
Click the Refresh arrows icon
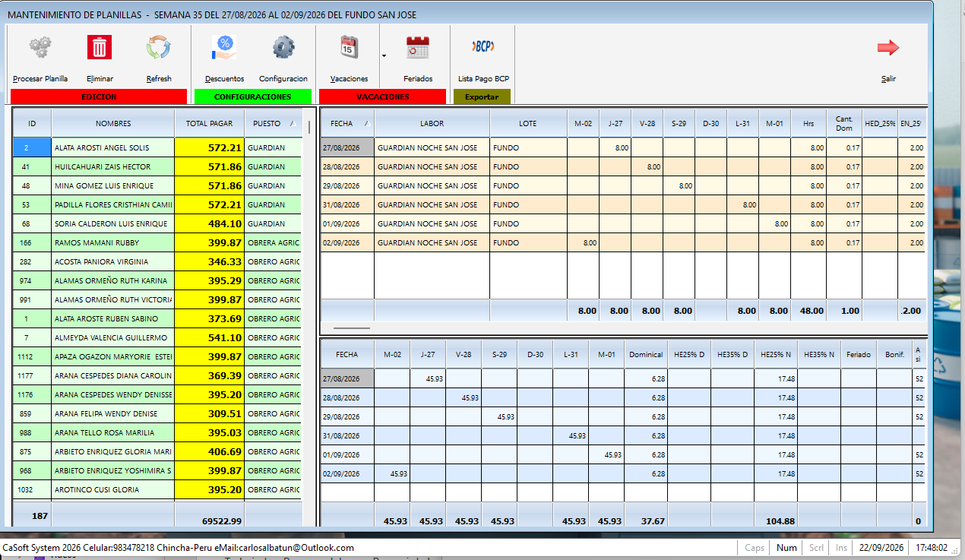pos(159,48)
